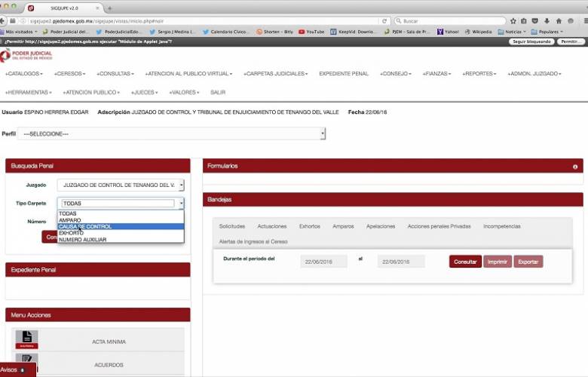Click the SALIR link to log out

coord(218,92)
